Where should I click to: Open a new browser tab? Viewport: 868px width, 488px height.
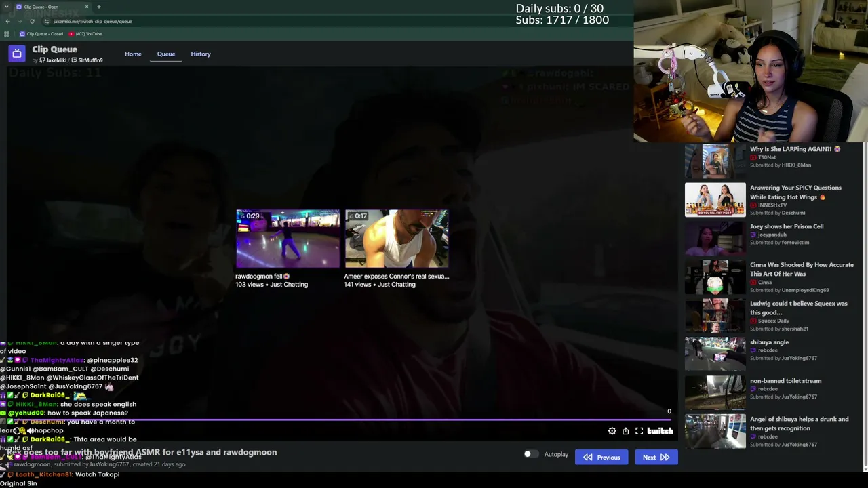(99, 7)
